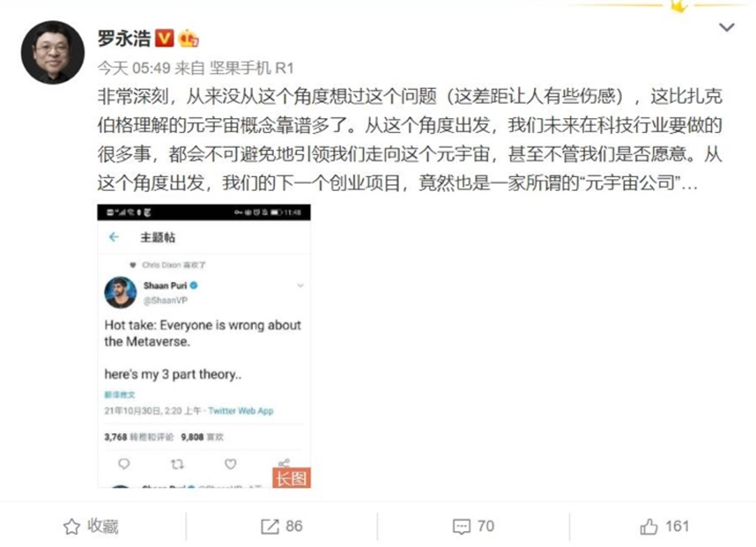Click the tweet's back arrow icon
The image size is (756, 547).
click(114, 237)
